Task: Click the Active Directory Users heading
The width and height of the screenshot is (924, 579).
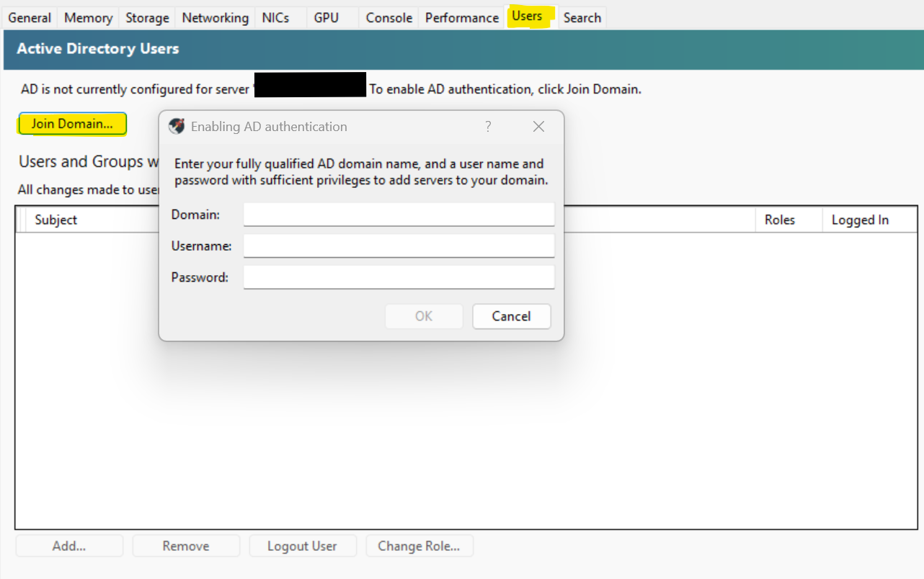Action: click(98, 49)
